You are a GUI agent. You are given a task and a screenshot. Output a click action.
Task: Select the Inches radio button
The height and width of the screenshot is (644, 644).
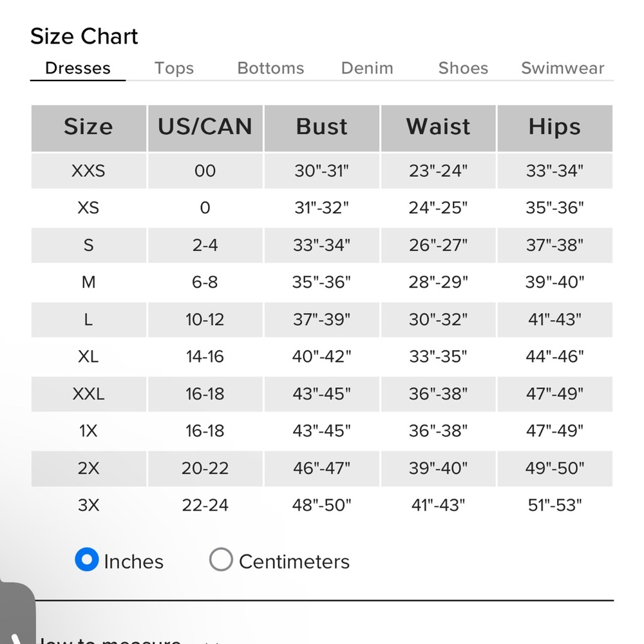87,560
